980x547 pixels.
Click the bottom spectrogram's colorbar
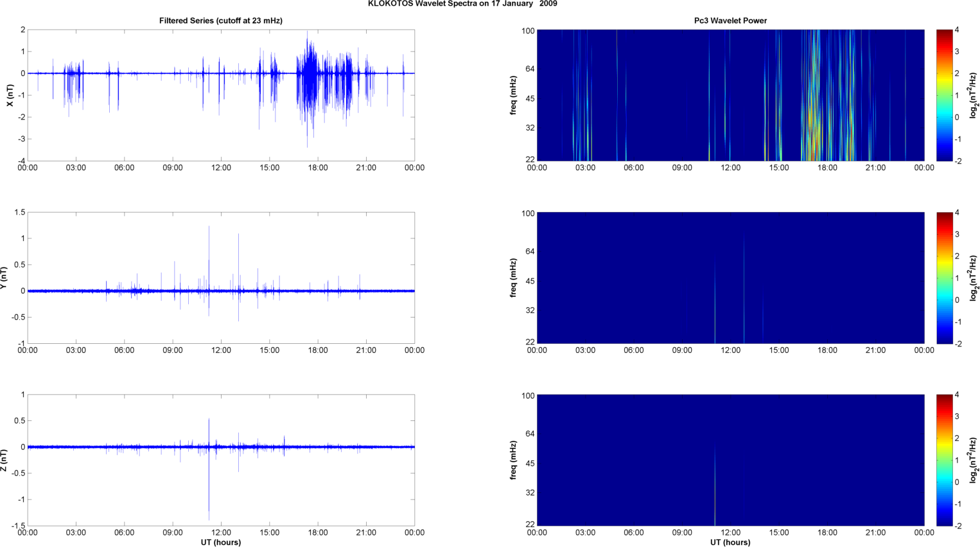(x=944, y=460)
